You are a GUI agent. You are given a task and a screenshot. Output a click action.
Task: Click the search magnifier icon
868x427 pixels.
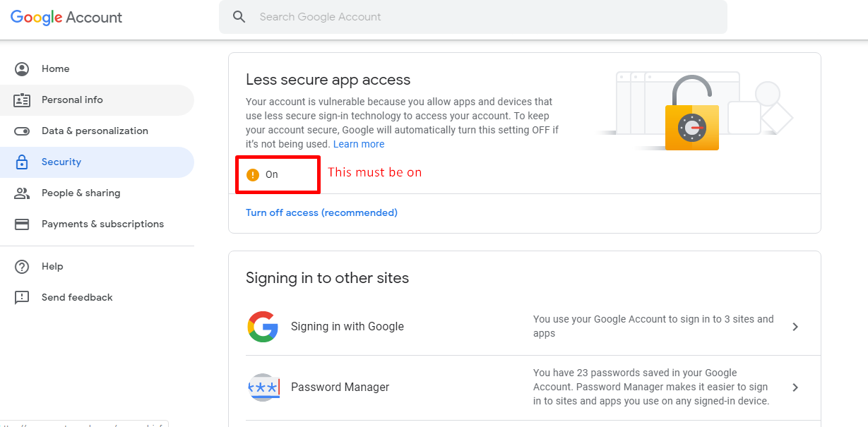(239, 17)
